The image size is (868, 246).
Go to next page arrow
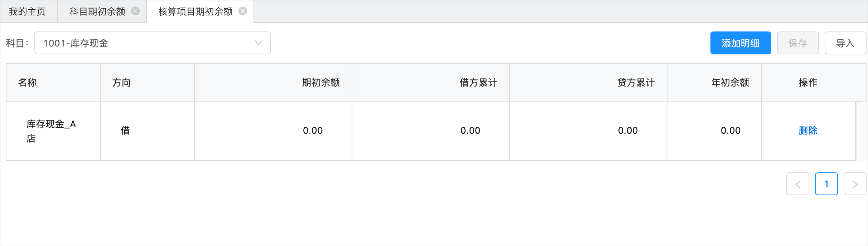click(855, 184)
